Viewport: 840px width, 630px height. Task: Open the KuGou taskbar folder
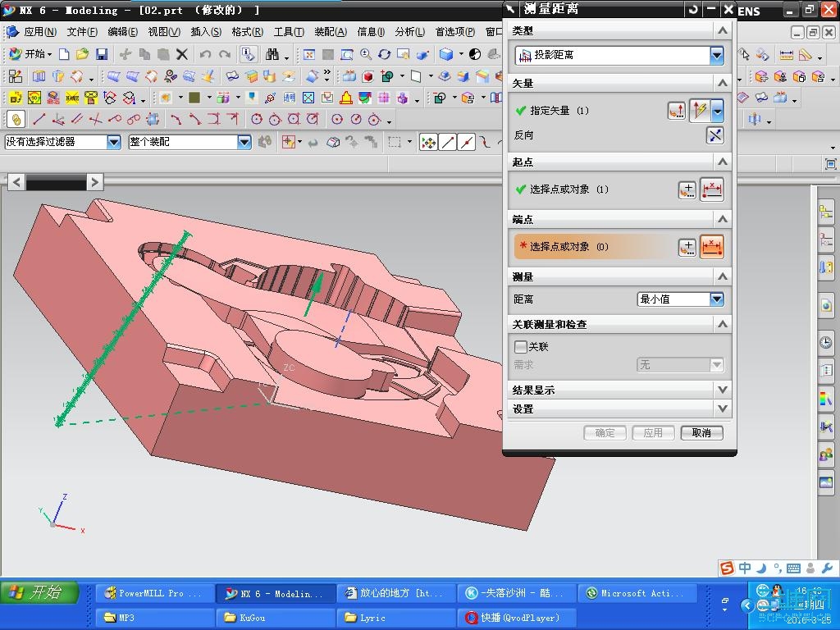point(275,618)
